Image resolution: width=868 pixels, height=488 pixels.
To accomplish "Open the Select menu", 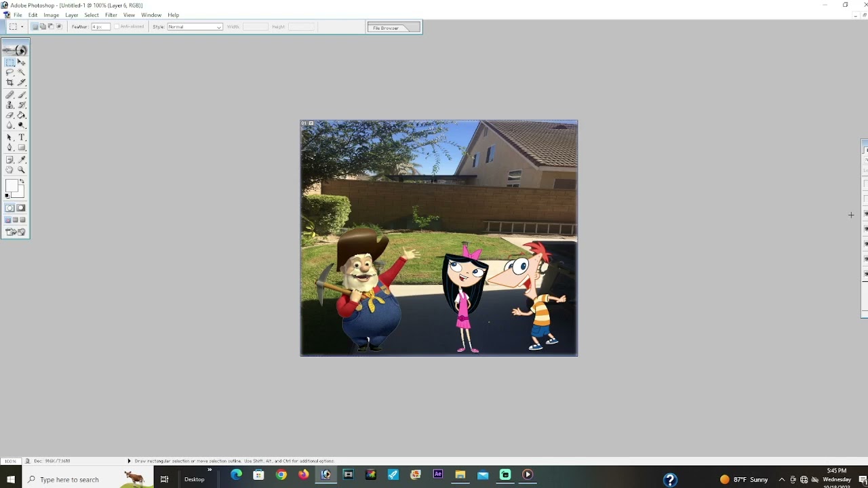I will click(92, 15).
